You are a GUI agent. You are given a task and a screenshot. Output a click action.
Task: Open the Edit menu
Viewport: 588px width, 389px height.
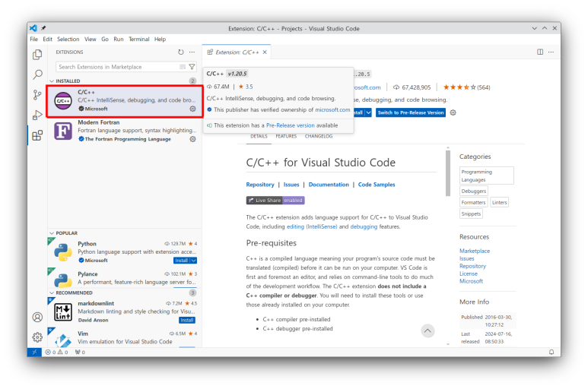47,39
